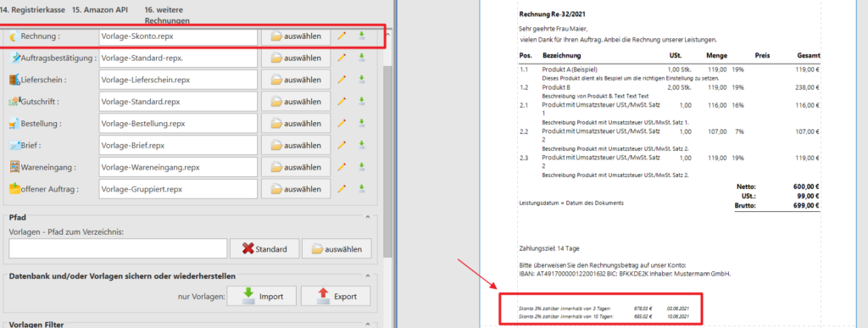Click the folder icon beside offener Auftrag

click(15, 189)
